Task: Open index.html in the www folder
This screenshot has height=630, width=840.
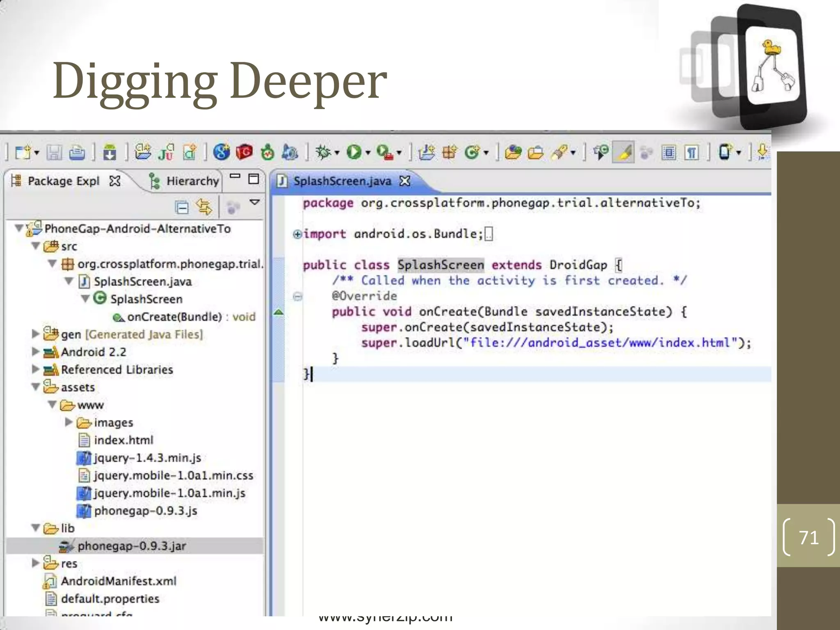Action: [123, 440]
